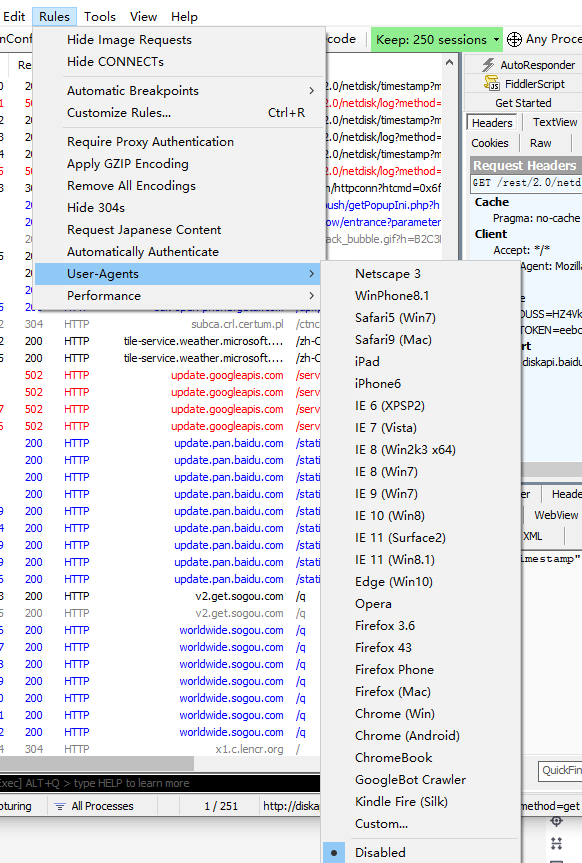
Task: Toggle Hide Image Requests
Action: pos(129,40)
